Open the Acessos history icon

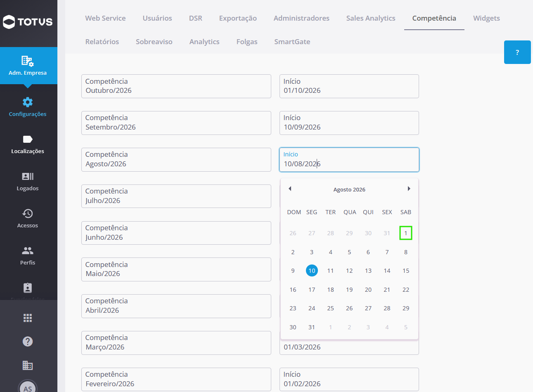click(28, 213)
